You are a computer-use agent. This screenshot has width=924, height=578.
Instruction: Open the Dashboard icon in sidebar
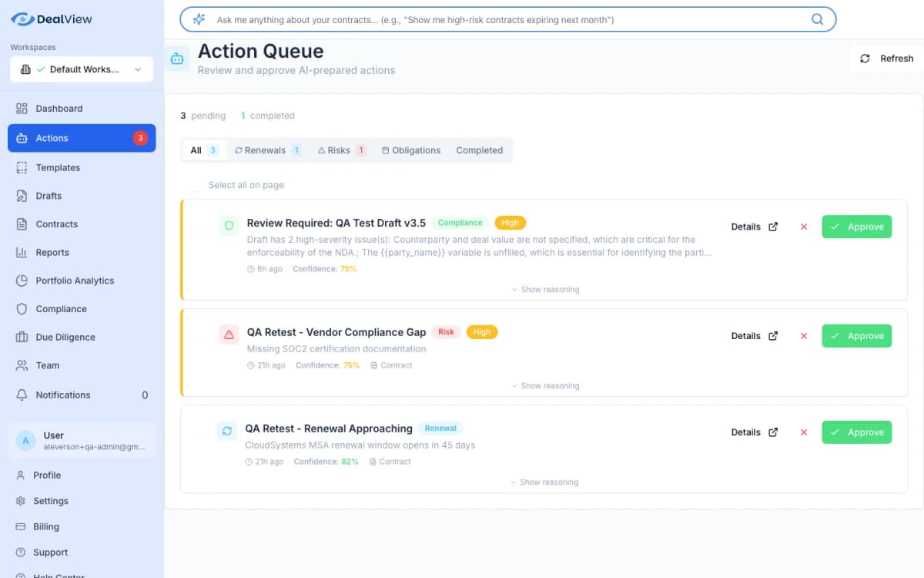tap(22, 109)
